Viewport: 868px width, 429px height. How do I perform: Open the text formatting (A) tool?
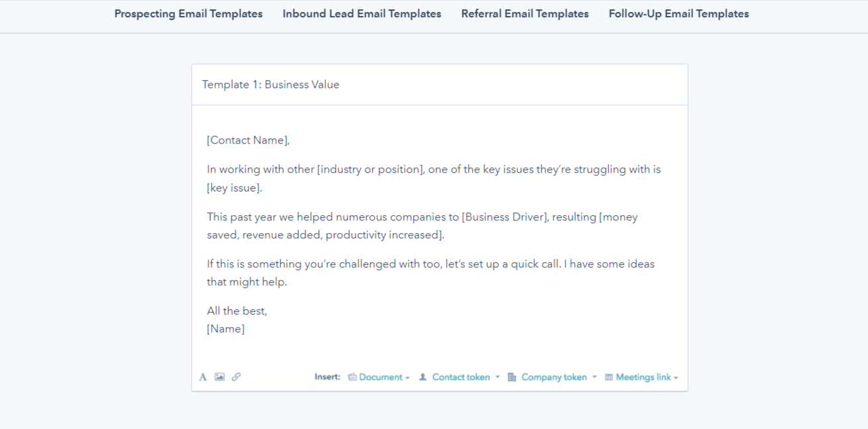pyautogui.click(x=203, y=377)
